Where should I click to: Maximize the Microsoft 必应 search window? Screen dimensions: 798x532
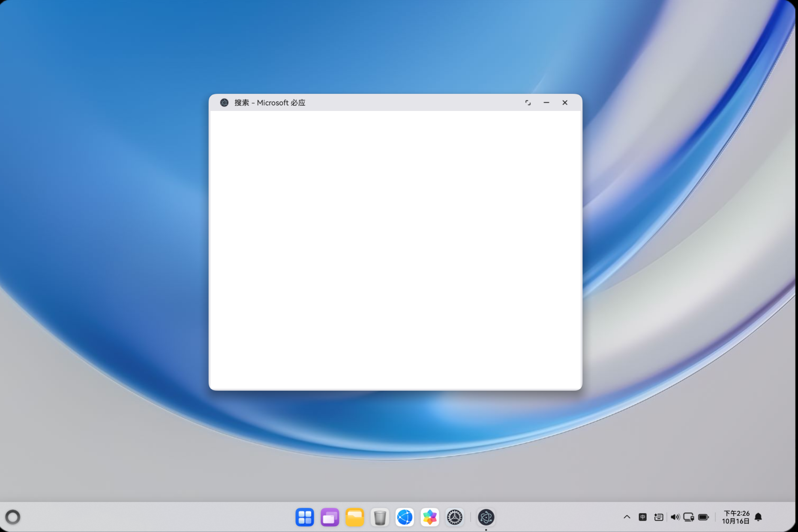tap(528, 103)
